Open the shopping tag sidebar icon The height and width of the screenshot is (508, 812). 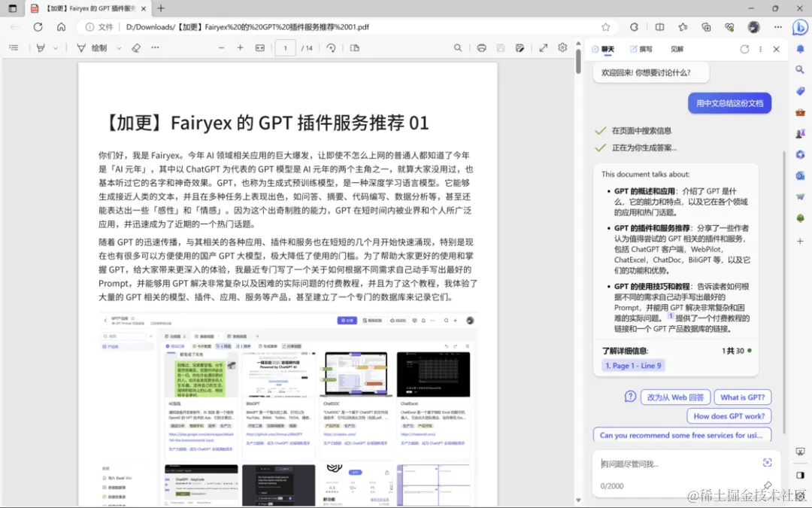(800, 91)
